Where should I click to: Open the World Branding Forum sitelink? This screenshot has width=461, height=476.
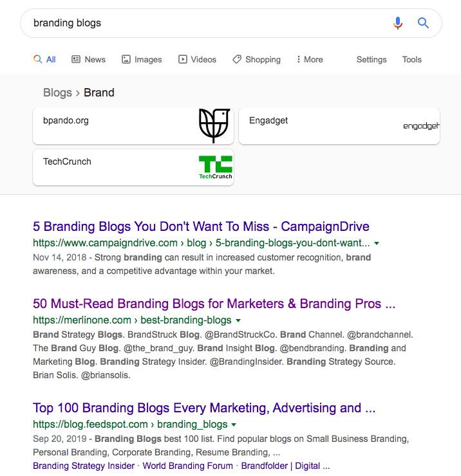[x=188, y=466]
